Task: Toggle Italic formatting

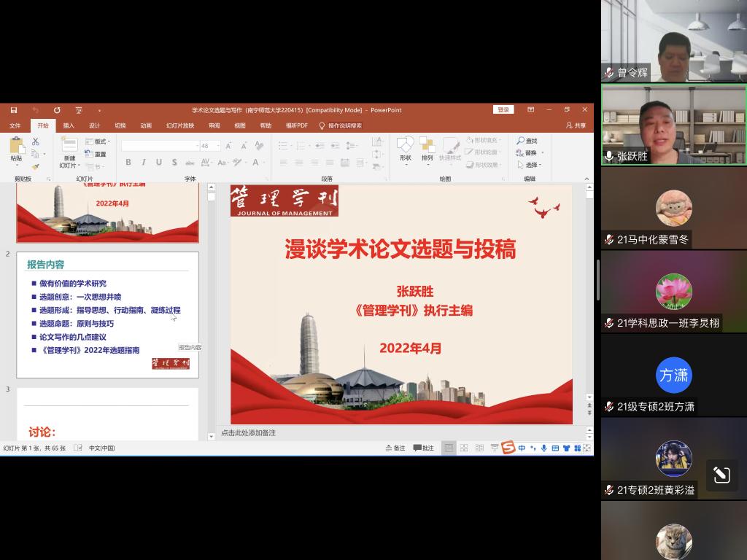Action: 144,163
